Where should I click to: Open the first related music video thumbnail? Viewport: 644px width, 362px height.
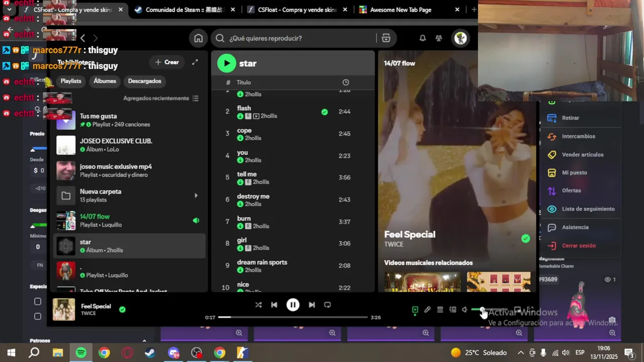(423, 282)
